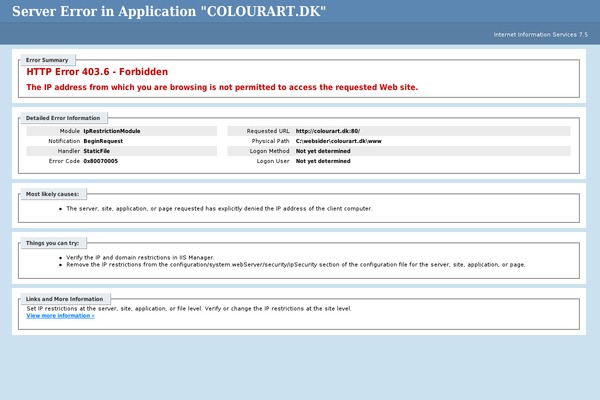The height and width of the screenshot is (400, 600).
Task: Click the 'Most likely causes:' section label
Action: point(52,194)
